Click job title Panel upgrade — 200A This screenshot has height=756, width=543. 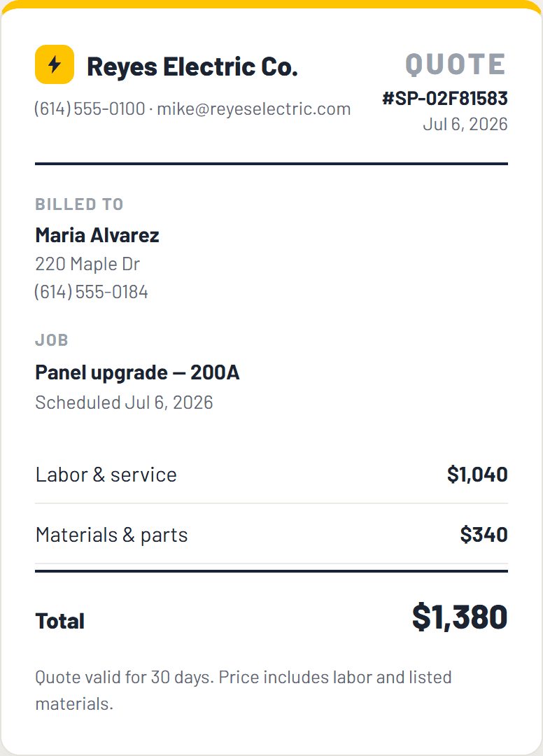[x=137, y=372]
